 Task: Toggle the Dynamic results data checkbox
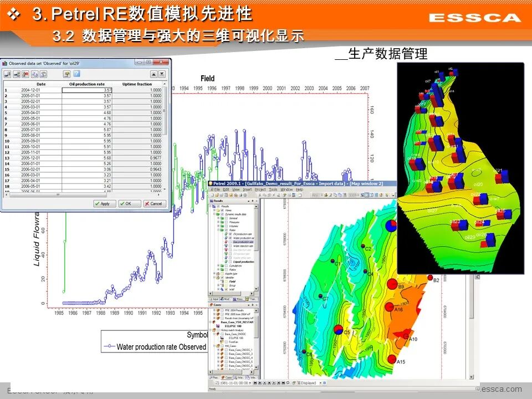222,214
